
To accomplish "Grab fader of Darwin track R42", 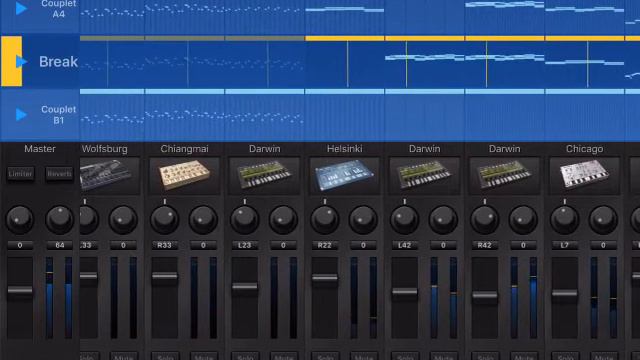I will pos(485,295).
